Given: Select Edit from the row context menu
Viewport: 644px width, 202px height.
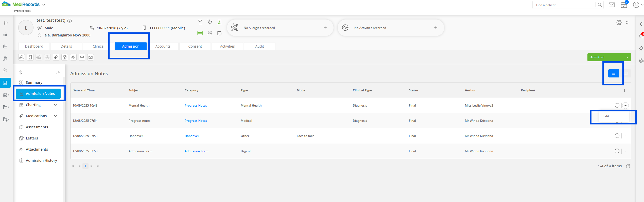Looking at the screenshot, I should point(606,116).
